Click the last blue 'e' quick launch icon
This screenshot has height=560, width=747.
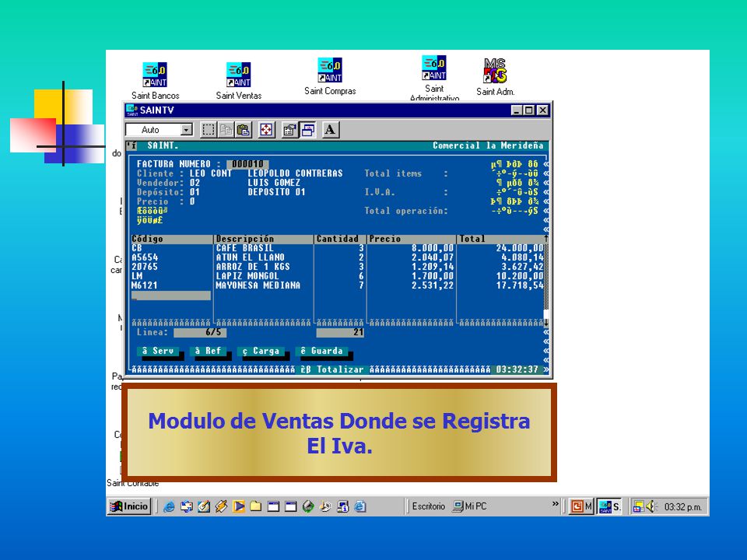coord(360,506)
